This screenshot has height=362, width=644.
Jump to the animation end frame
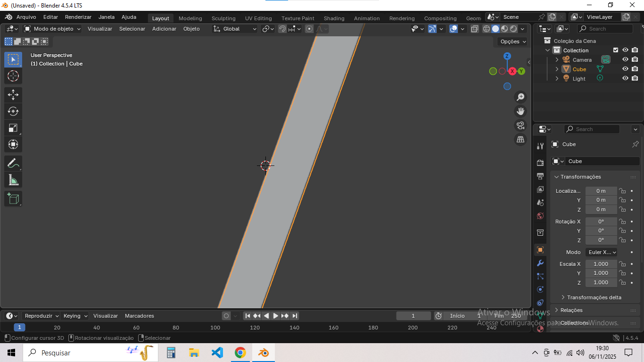coord(295,316)
